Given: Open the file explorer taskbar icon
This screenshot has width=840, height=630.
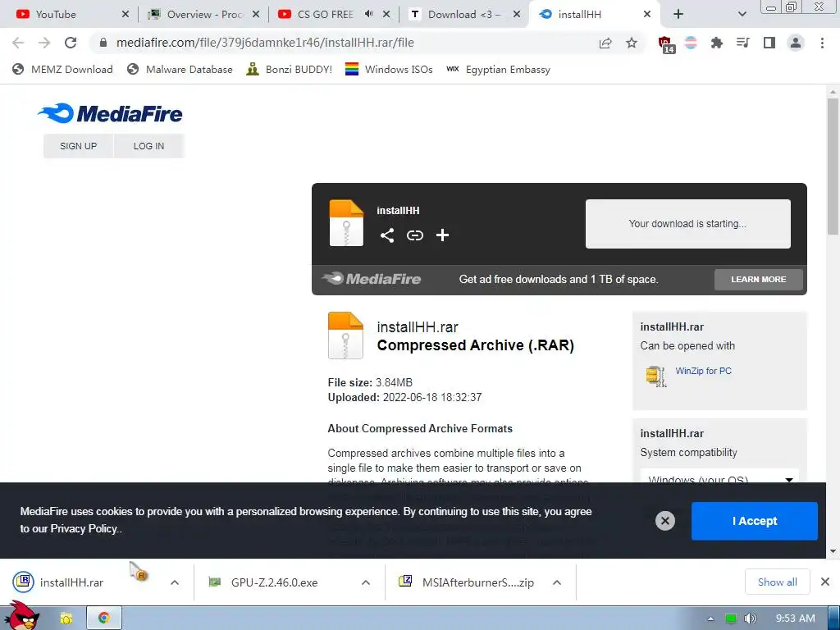Looking at the screenshot, I should (66, 619).
